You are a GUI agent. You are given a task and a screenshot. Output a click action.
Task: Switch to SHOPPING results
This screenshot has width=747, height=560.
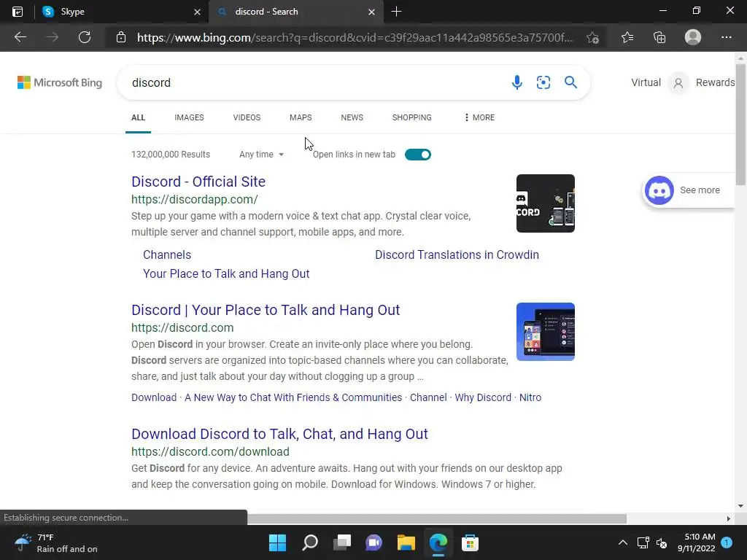(x=412, y=117)
